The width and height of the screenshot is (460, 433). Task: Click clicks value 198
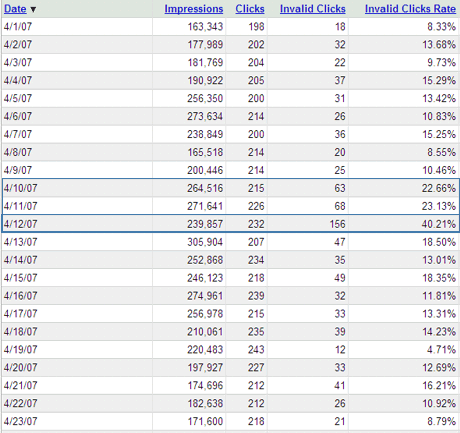coord(256,27)
